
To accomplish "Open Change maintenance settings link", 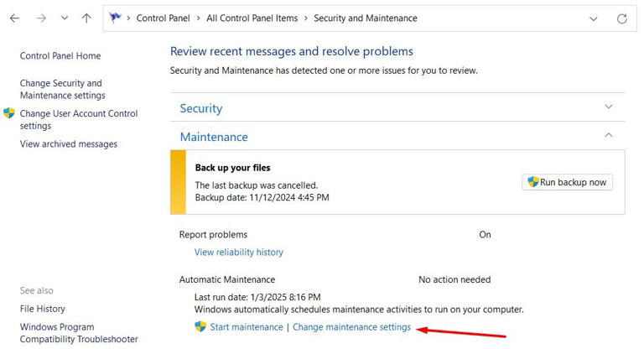I will (x=351, y=326).
